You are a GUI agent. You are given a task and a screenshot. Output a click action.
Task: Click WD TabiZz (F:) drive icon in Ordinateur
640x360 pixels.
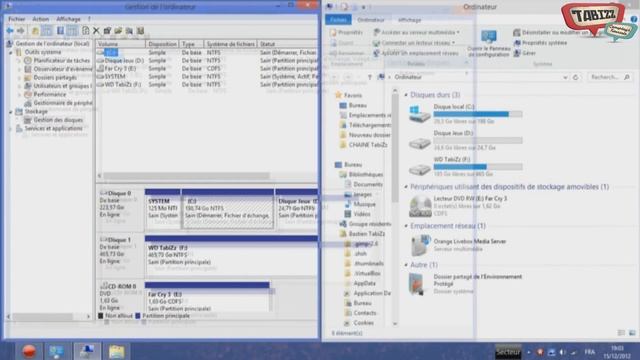[420, 169]
